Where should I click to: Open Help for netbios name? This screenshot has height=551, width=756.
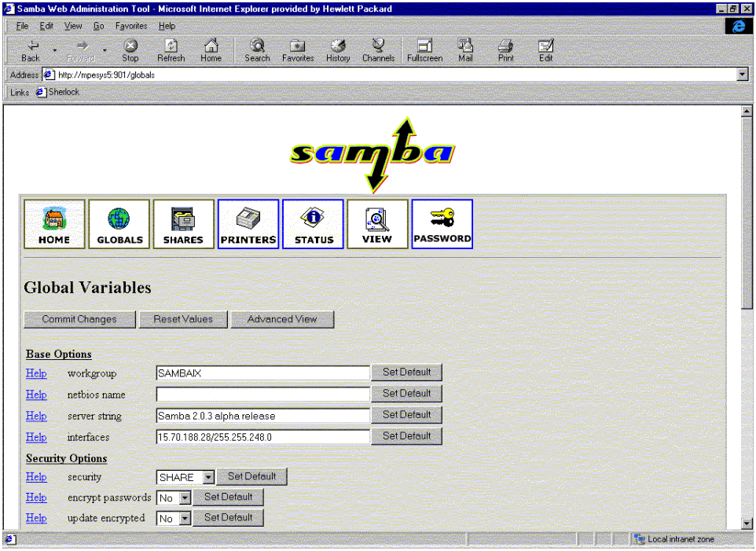[36, 395]
